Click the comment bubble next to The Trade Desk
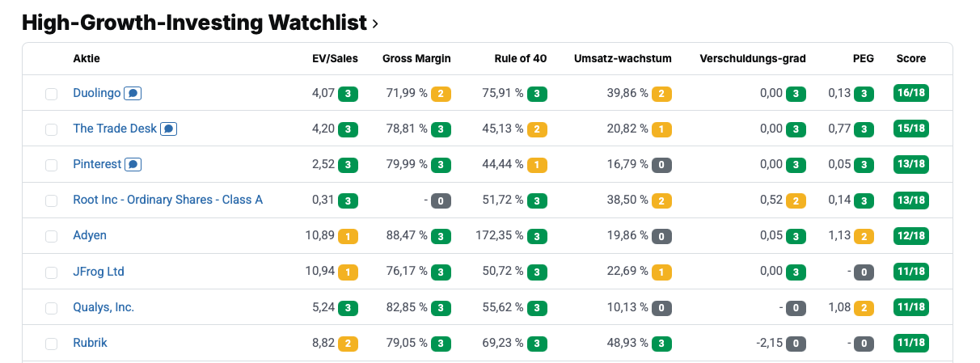Viewport: 980px width, 363px height. pyautogui.click(x=169, y=129)
